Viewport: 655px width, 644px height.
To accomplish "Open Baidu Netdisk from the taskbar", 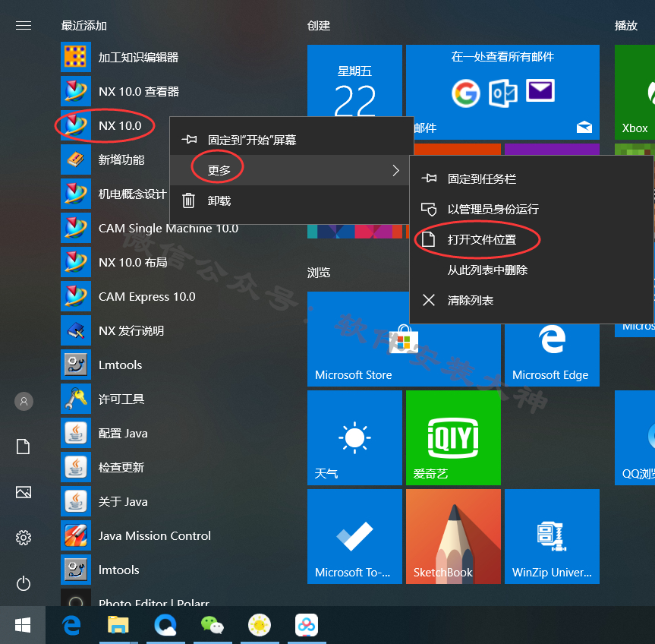I will pyautogui.click(x=307, y=625).
